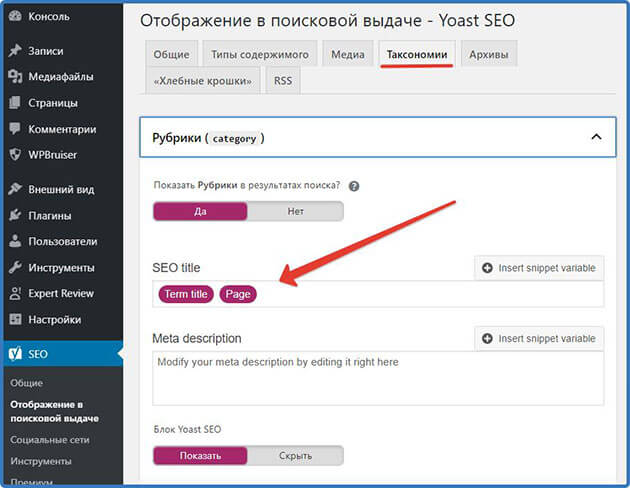Click the Yoast SEO logo icon
Image resolution: width=630 pixels, height=488 pixels.
tap(15, 354)
